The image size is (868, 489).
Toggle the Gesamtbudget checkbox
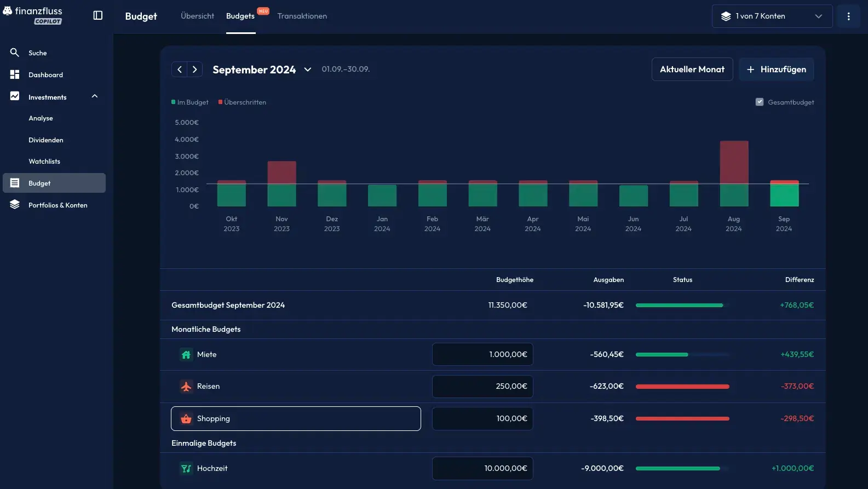pyautogui.click(x=760, y=102)
